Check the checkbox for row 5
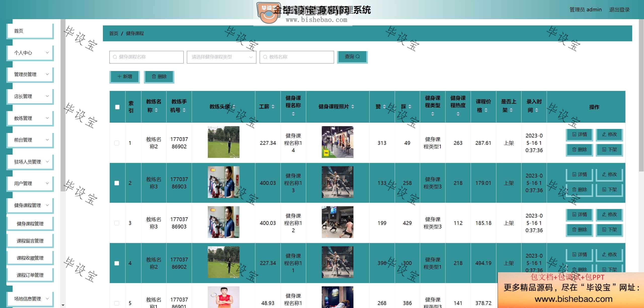Image resolution: width=644 pixels, height=308 pixels. tap(117, 303)
